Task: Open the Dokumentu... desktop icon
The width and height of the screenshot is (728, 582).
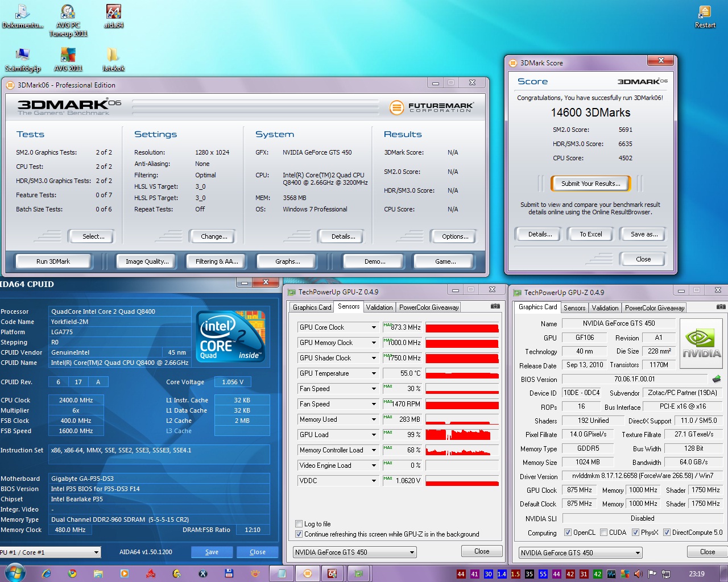Action: 22,16
